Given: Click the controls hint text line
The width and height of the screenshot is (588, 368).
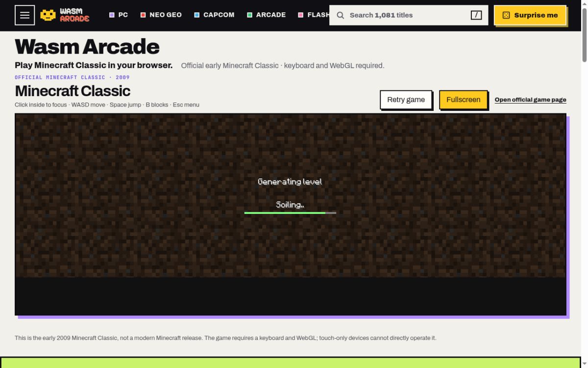Looking at the screenshot, I should click(x=107, y=105).
